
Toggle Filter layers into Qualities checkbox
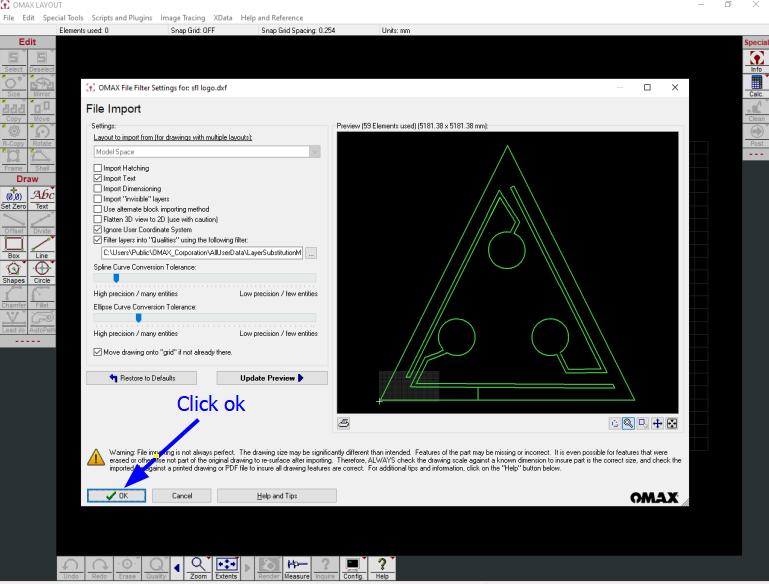pyautogui.click(x=98, y=240)
